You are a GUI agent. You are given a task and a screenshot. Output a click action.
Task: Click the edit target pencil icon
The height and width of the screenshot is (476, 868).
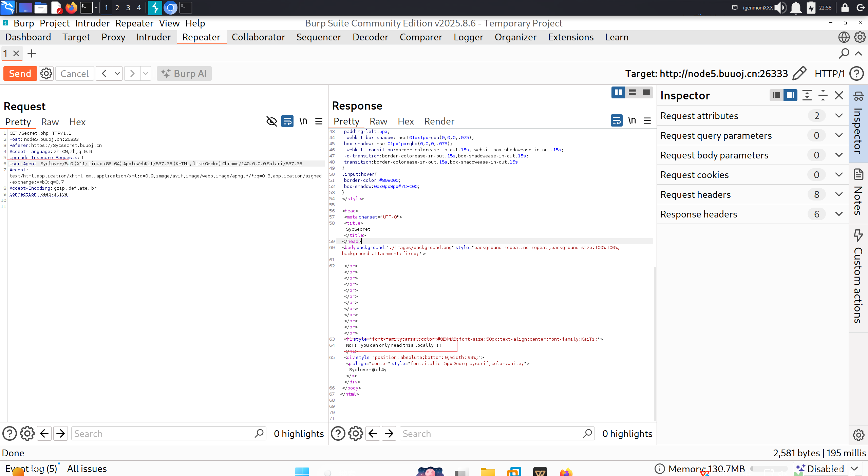799,74
